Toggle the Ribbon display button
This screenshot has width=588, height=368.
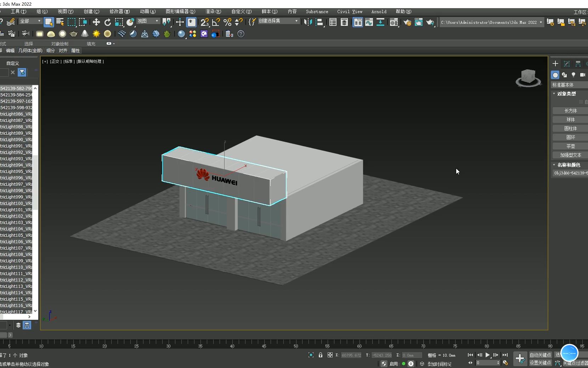[x=358, y=22]
